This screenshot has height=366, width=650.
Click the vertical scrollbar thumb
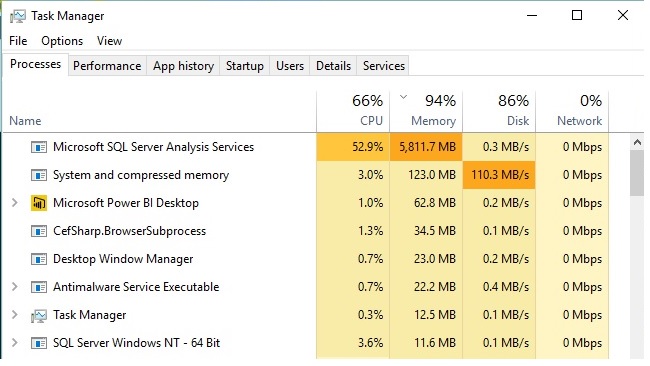tap(637, 173)
